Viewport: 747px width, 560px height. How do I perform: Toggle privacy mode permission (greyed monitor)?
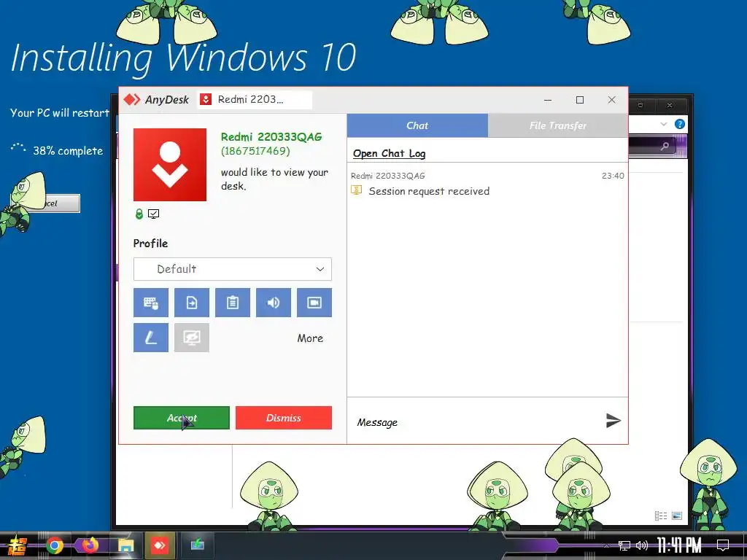coord(192,338)
